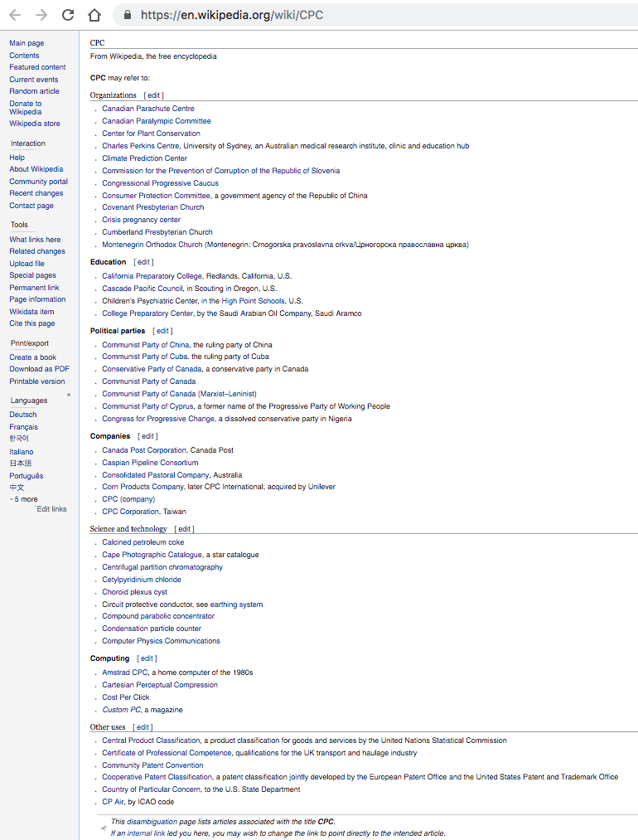Viewport: 638px width, 840px height.
Task: Open Congress for Progressive Change link
Action: pos(158,419)
